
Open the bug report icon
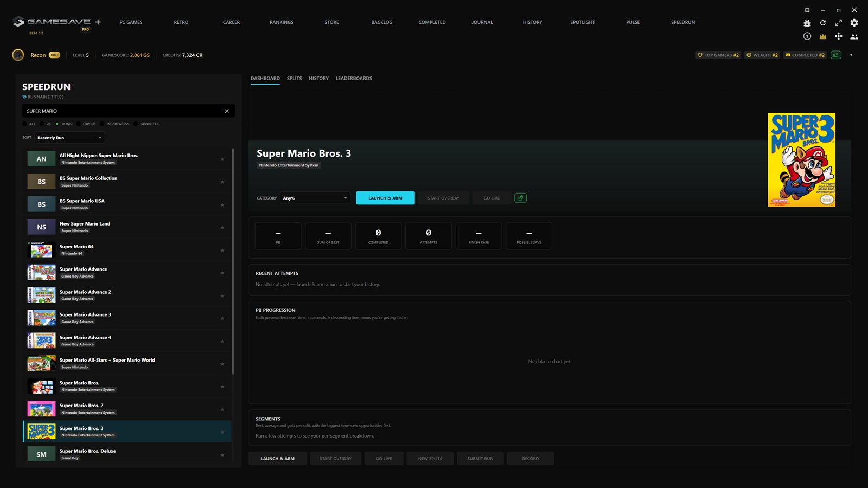[807, 23]
